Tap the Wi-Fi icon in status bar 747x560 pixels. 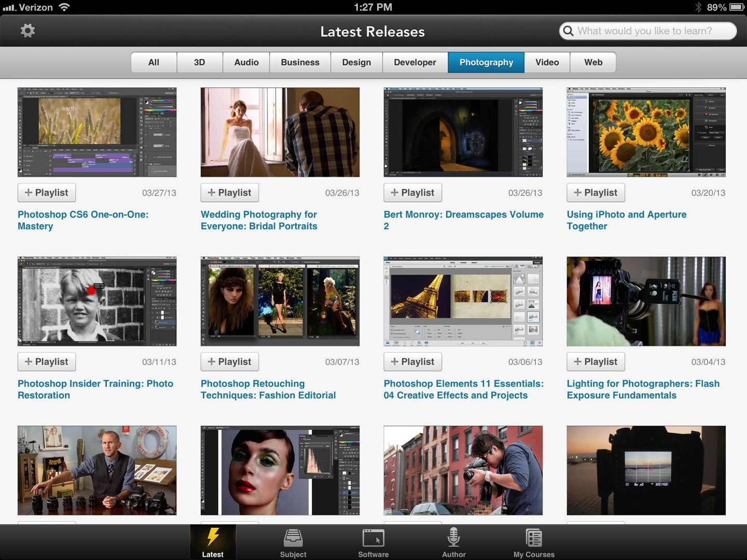point(64,7)
